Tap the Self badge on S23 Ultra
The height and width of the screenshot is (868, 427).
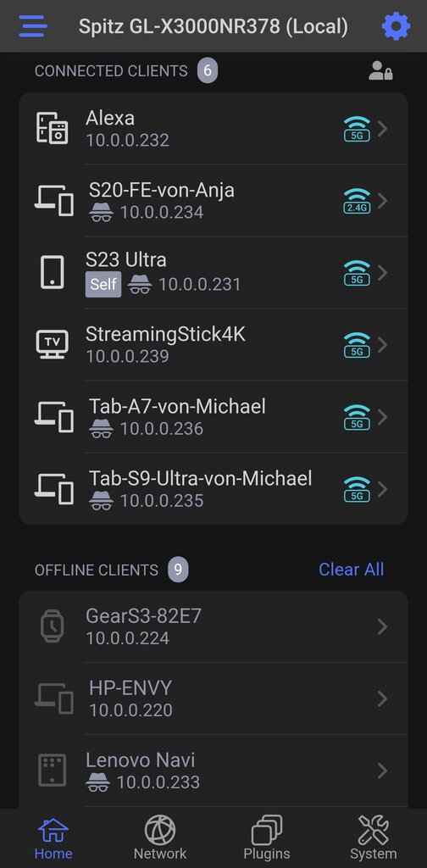pos(103,284)
